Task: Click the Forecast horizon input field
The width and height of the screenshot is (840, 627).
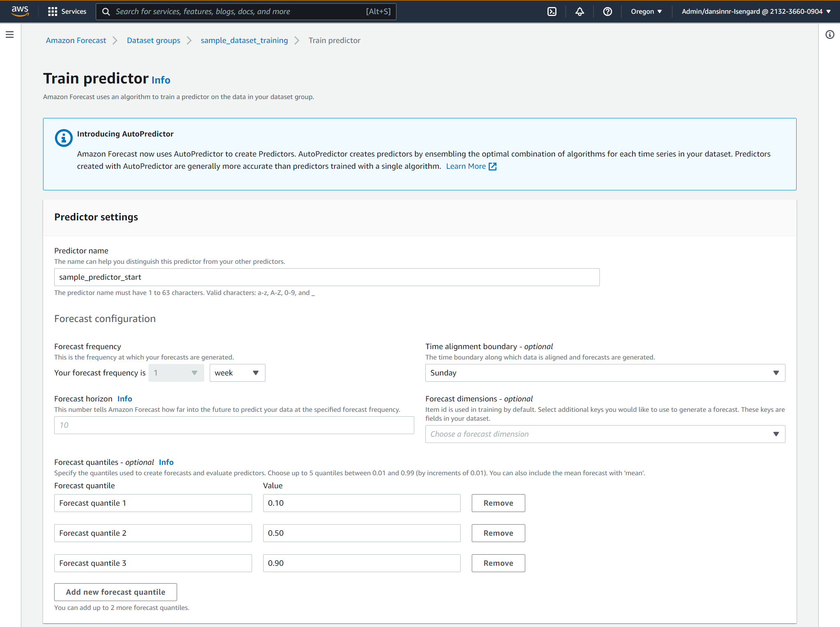Action: (x=234, y=425)
